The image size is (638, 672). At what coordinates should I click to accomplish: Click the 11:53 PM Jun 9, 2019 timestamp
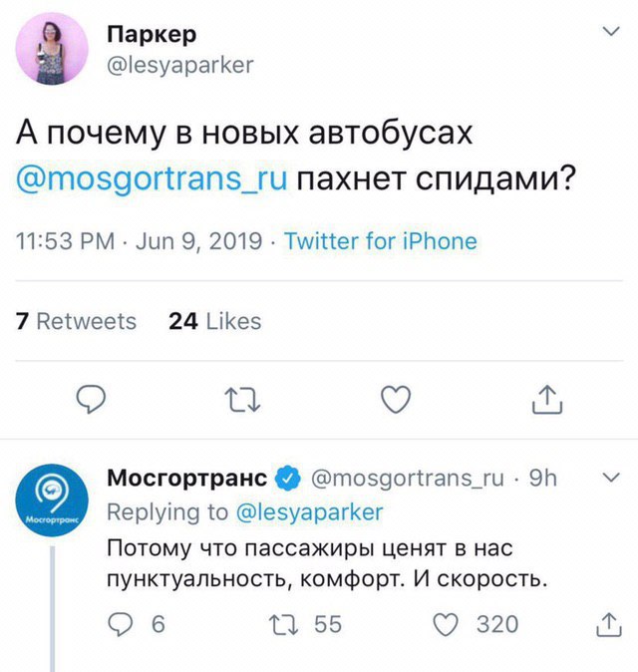(141, 241)
